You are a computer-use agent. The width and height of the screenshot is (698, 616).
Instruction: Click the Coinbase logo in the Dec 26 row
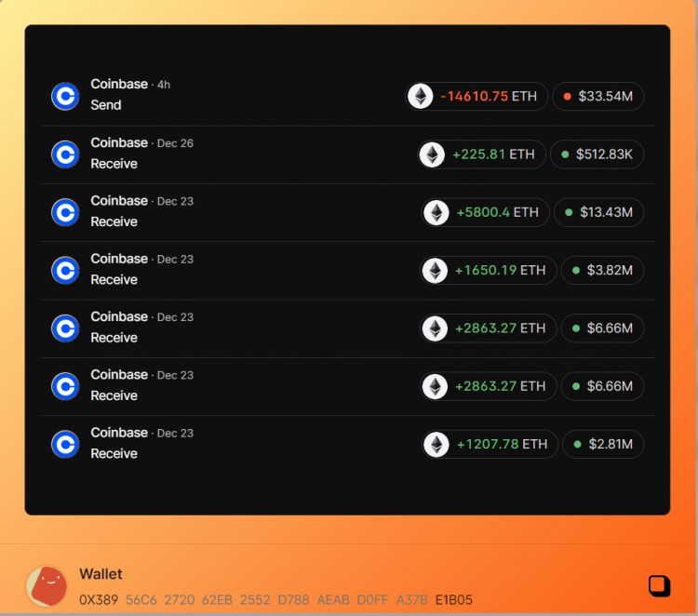pyautogui.click(x=65, y=154)
